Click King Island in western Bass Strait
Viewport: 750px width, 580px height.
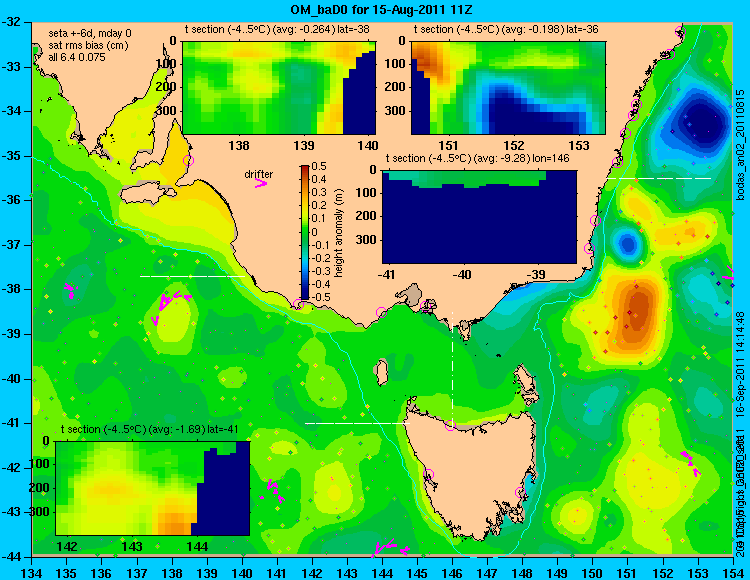[381, 372]
